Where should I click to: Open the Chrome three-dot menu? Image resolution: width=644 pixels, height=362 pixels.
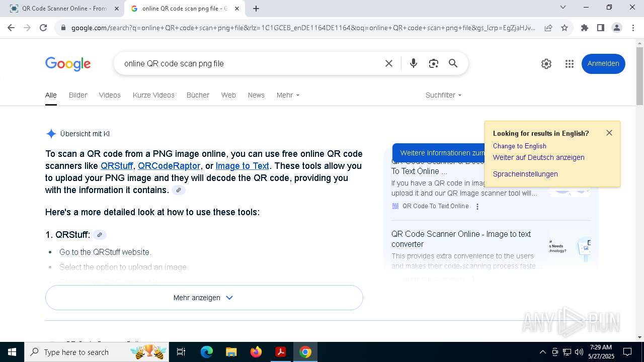click(633, 28)
